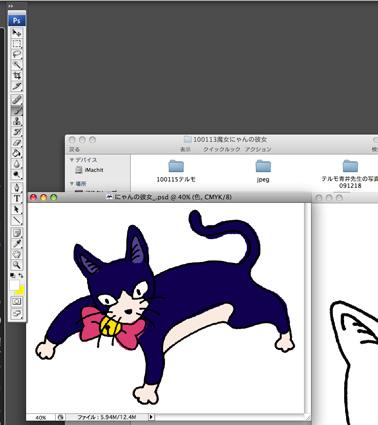This screenshot has height=425, width=378.
Task: Select the Path Selection tool
Action: (16, 209)
